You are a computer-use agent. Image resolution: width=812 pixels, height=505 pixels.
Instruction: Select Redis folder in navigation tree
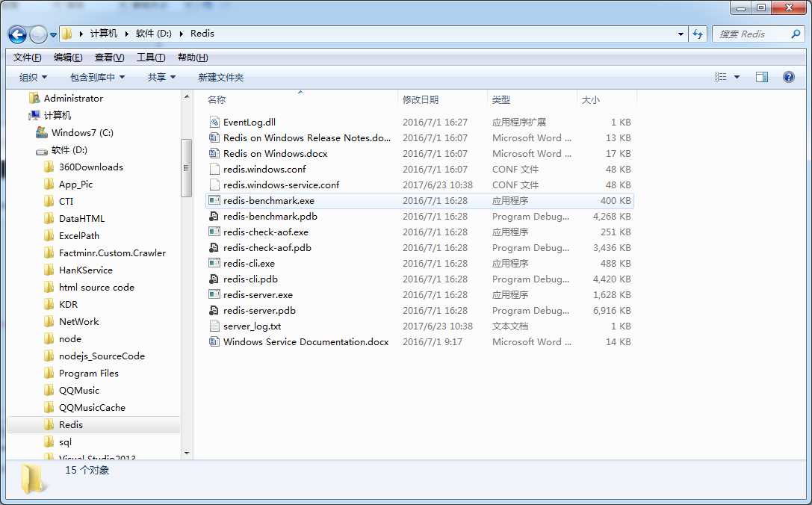(x=70, y=425)
